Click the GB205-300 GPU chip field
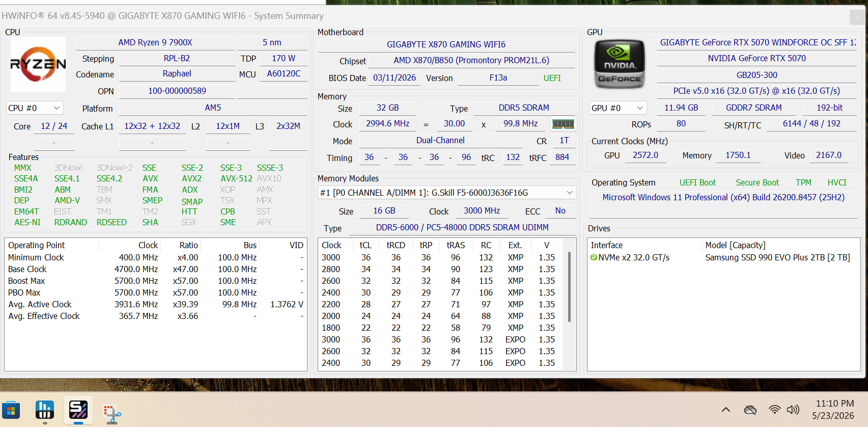868x427 pixels. (757, 75)
